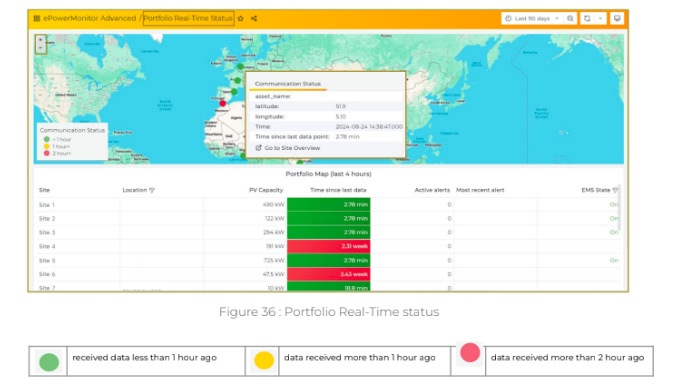Open the Last 90 days time picker
This screenshot has width=673, height=390.
pos(532,18)
